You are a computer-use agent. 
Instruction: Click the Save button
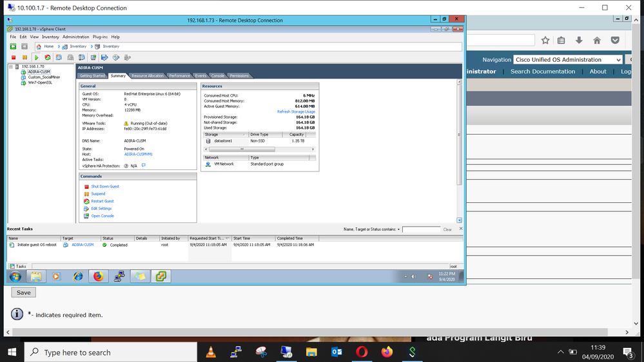23,292
